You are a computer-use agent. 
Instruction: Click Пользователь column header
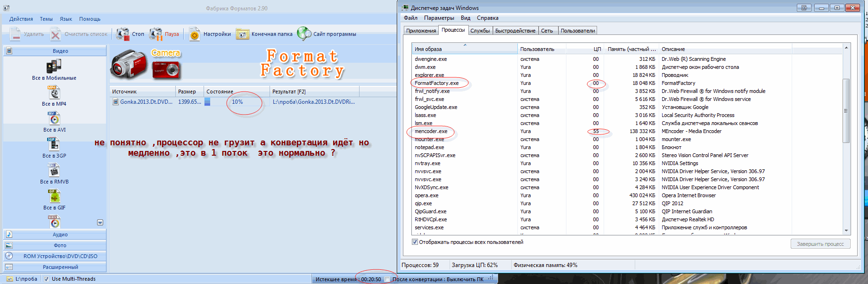pos(542,49)
